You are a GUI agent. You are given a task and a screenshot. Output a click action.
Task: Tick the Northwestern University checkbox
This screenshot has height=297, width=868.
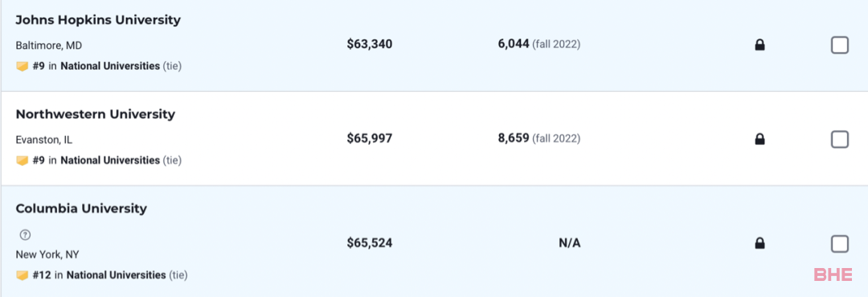[x=840, y=139]
